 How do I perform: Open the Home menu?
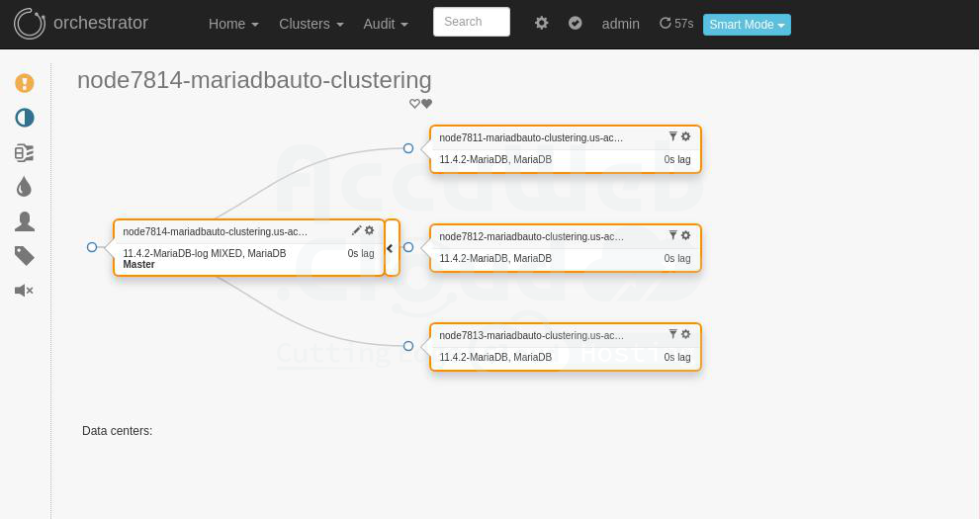(x=233, y=24)
